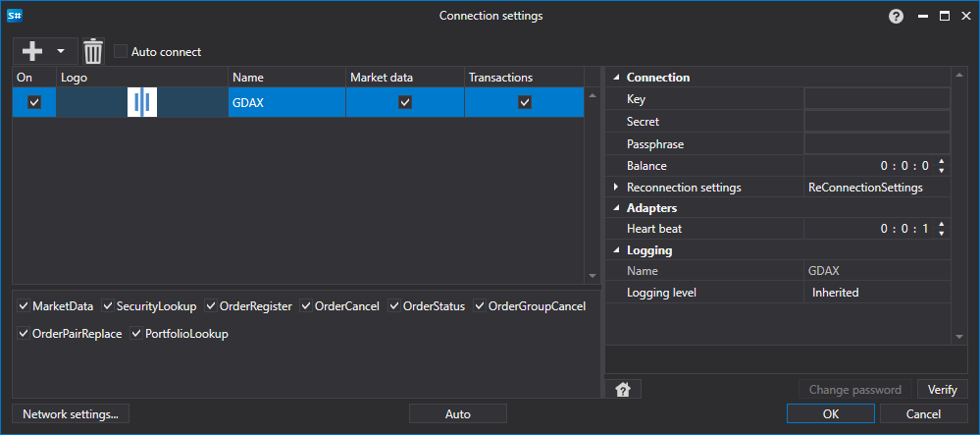The height and width of the screenshot is (435, 980).
Task: Select the GDAX name cell
Action: pos(286,102)
